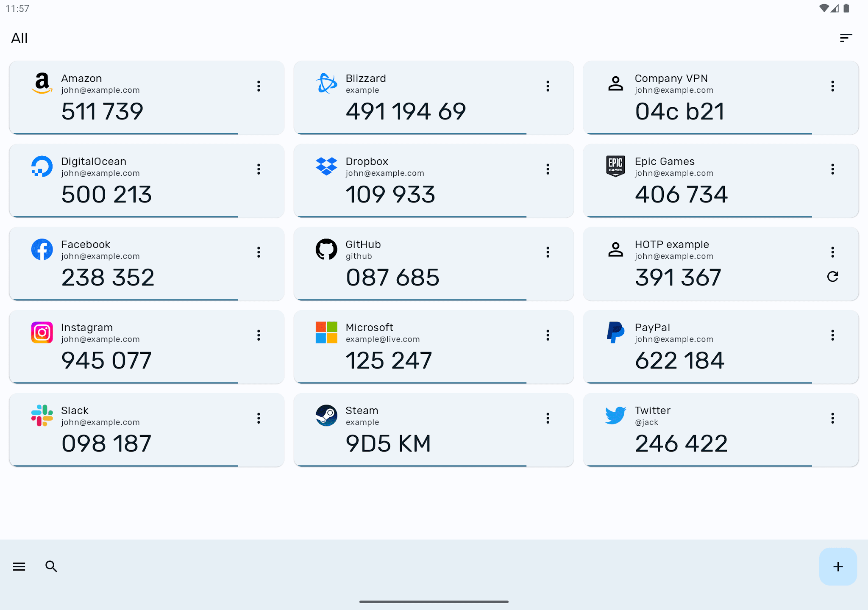Screen dimensions: 868x610
Task: Click the Steam logo icon
Action: tap(326, 415)
